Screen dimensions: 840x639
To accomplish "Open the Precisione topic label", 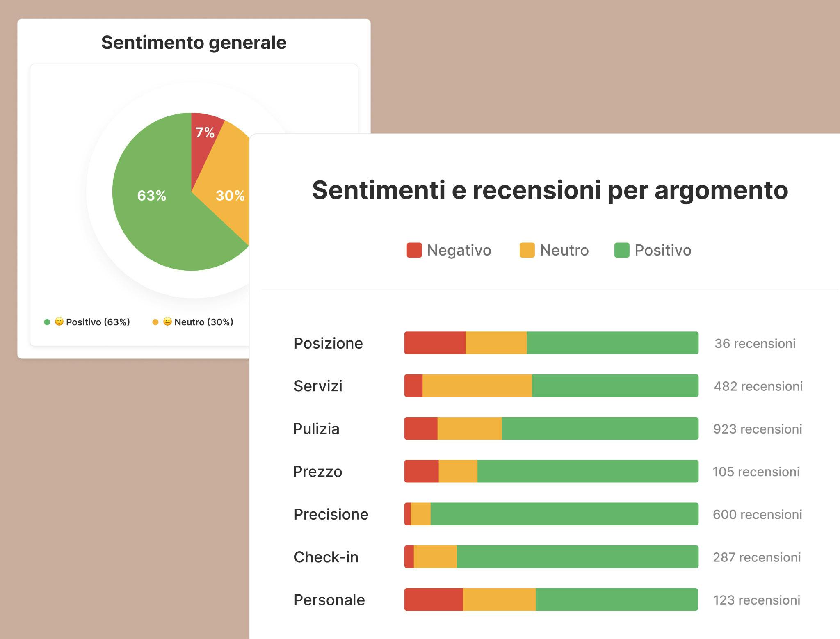I will point(331,514).
